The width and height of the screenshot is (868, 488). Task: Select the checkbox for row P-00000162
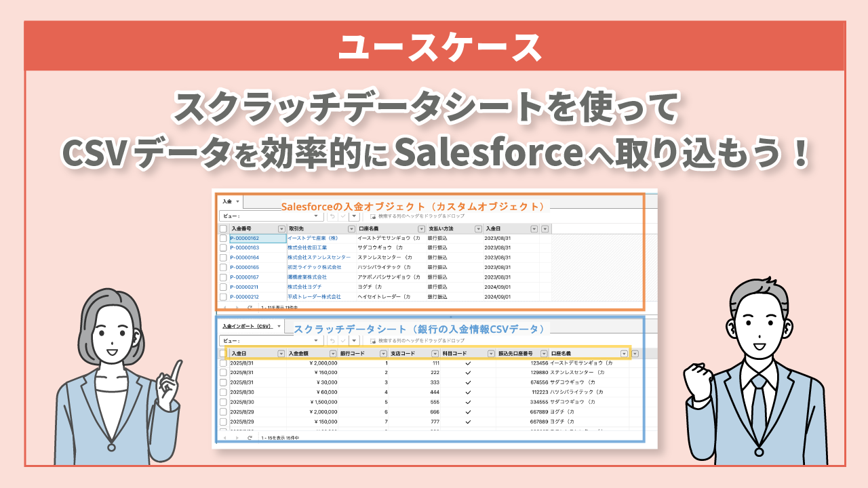coord(223,239)
